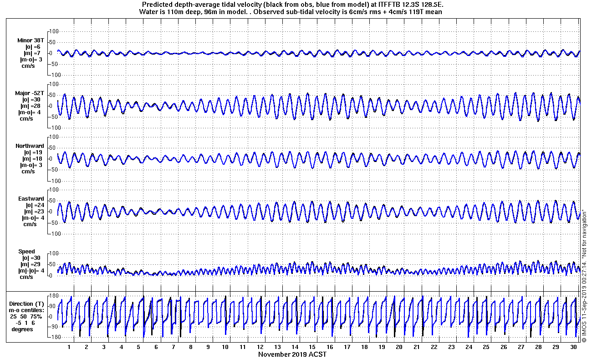
Task: Click the '|m| =23' value under Eastward
Action: (x=33, y=211)
